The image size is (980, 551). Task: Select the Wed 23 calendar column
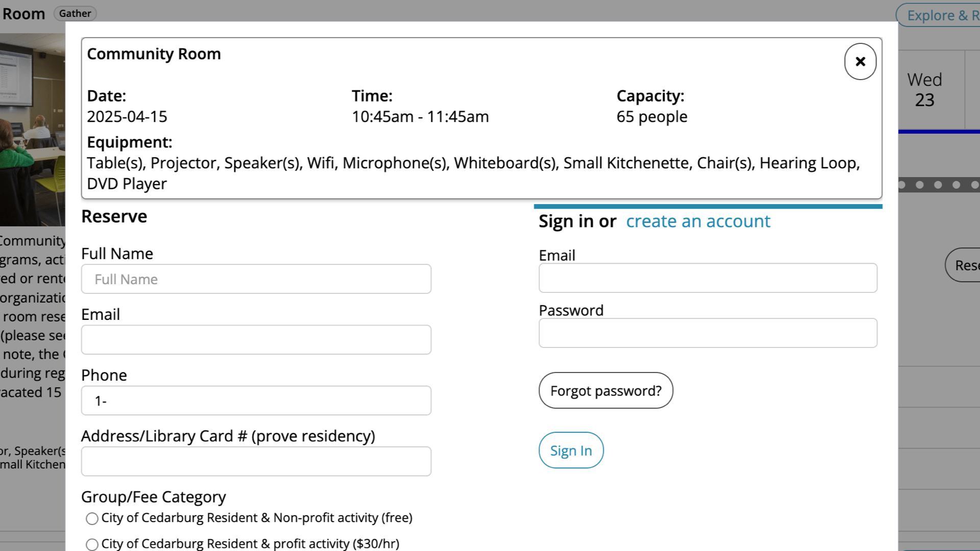[x=925, y=90]
